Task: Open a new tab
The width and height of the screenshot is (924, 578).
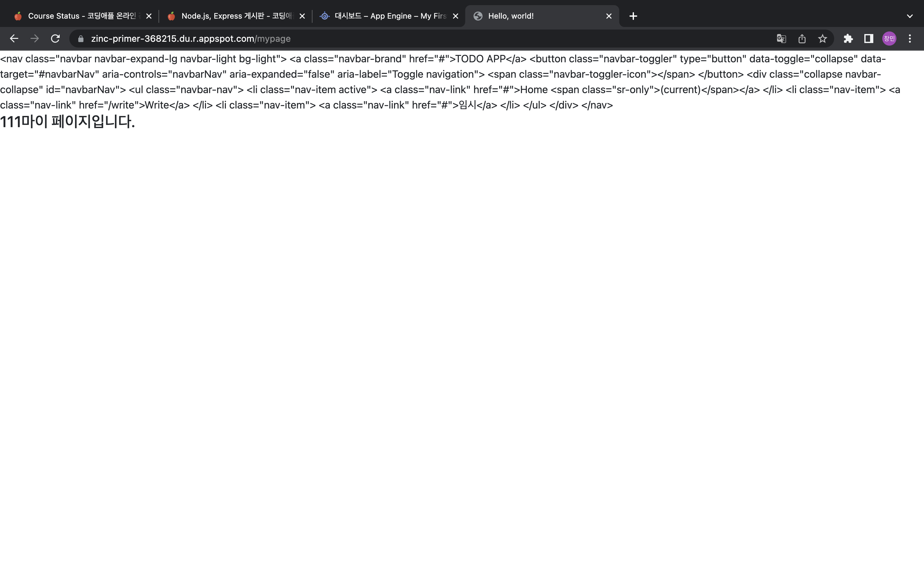Action: [633, 16]
